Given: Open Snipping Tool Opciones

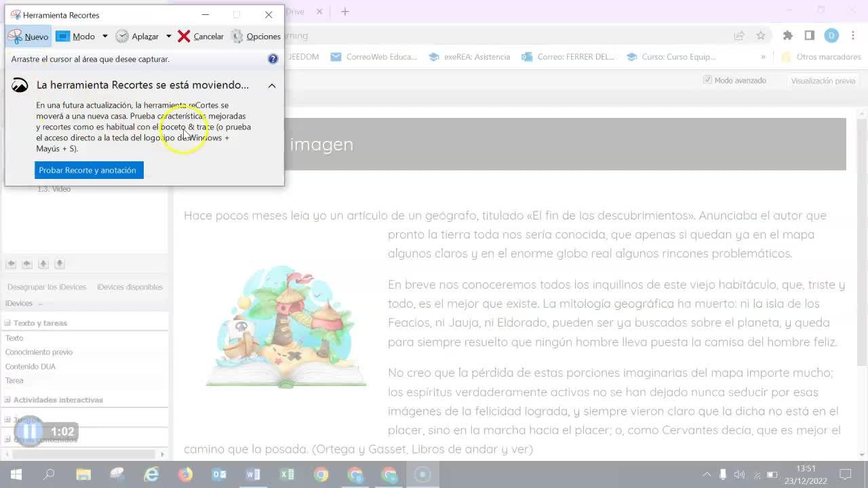Looking at the screenshot, I should (256, 37).
